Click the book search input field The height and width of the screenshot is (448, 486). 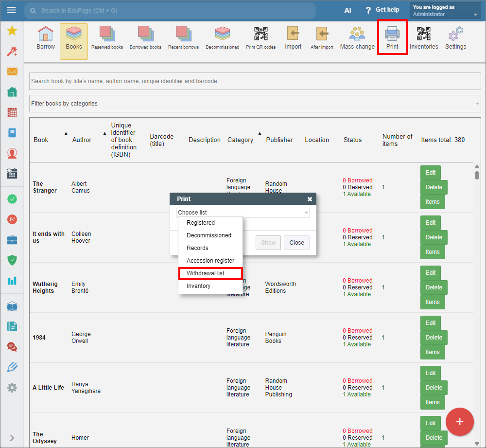click(255, 81)
